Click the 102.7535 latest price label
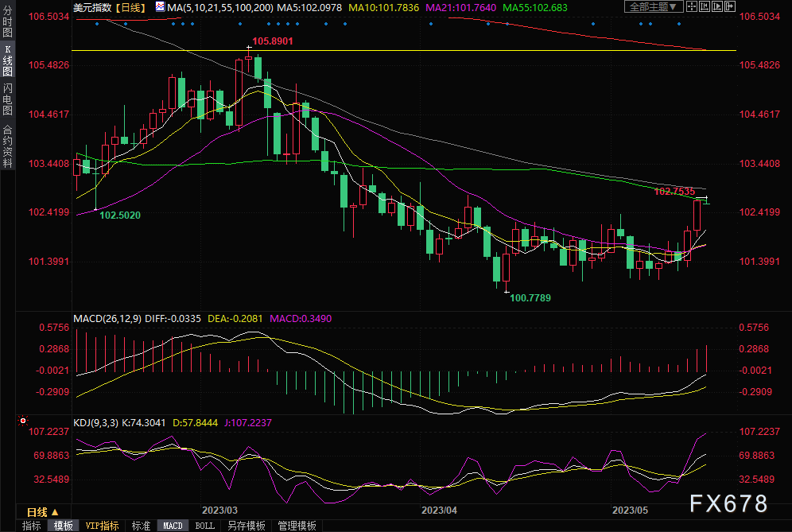This screenshot has width=792, height=532. tap(674, 192)
